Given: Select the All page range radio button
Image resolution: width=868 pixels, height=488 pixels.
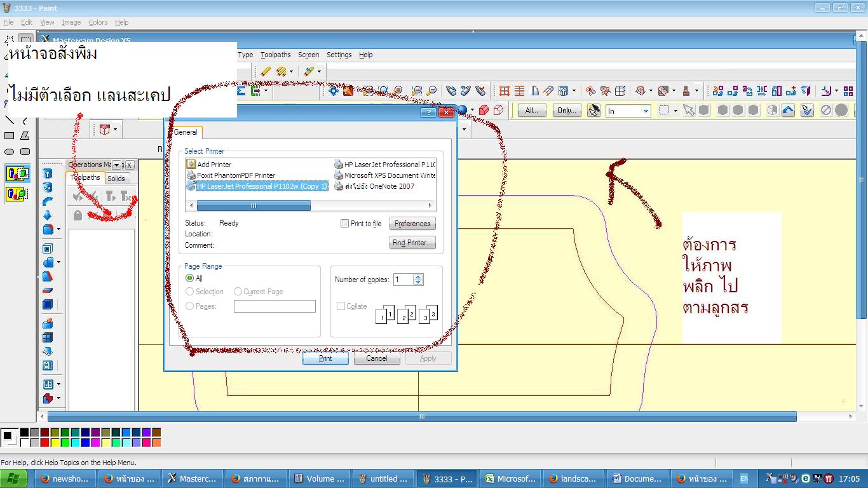Looking at the screenshot, I should (189, 278).
